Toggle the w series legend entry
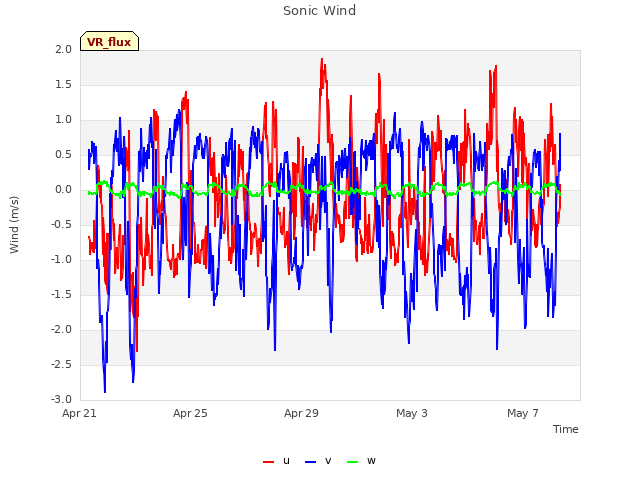 pyautogui.click(x=361, y=461)
